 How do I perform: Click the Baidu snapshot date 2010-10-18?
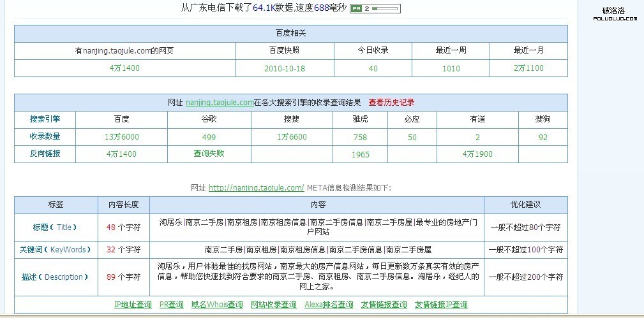[284, 68]
